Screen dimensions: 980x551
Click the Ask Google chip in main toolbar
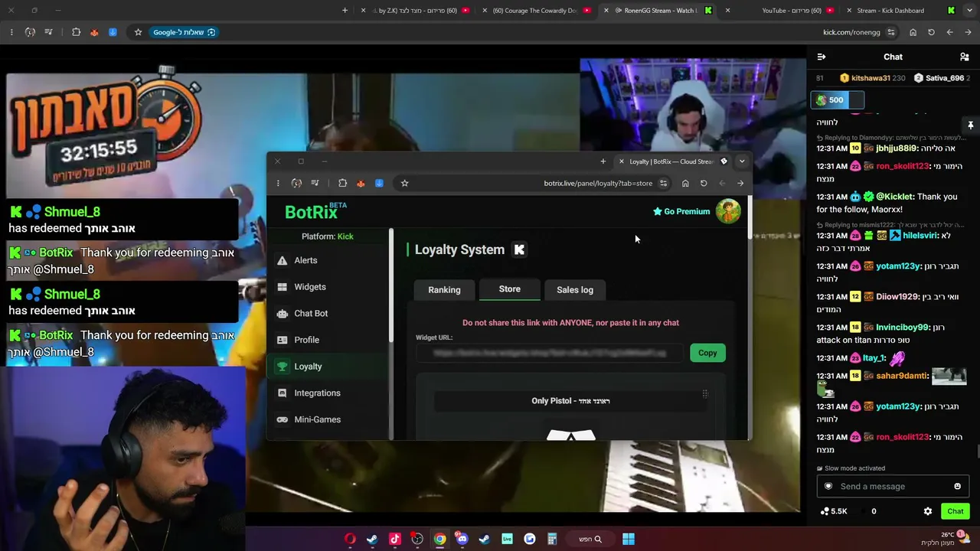pyautogui.click(x=184, y=32)
